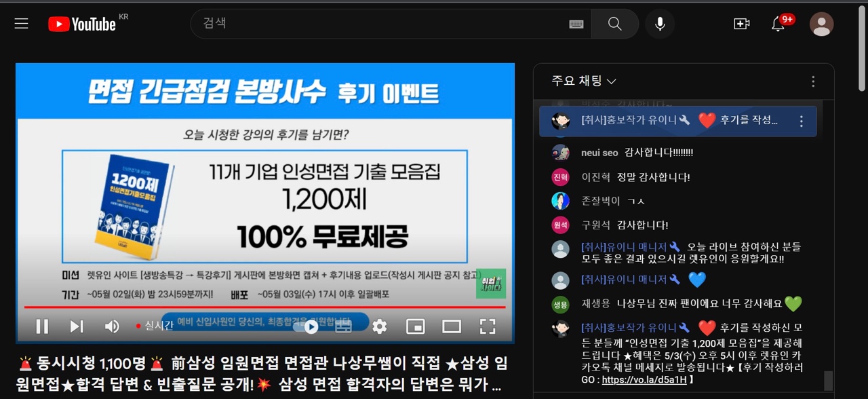This screenshot has height=399, width=868.
Task: Pause the live video
Action: [x=42, y=326]
